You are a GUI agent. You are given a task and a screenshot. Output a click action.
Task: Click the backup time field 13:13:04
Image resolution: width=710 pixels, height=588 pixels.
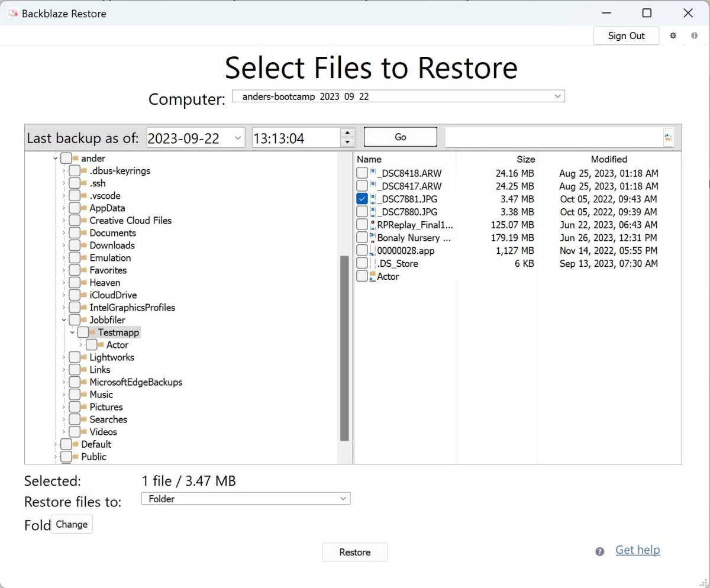click(x=296, y=138)
